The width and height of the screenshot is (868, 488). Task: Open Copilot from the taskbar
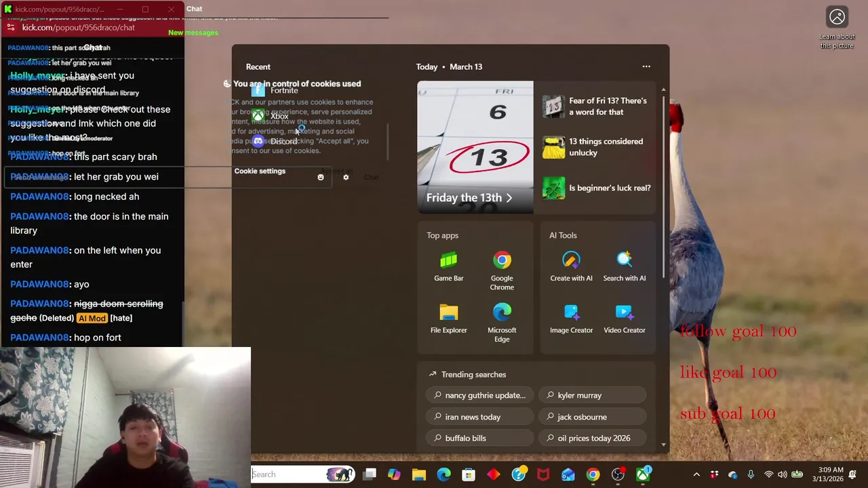pos(394,474)
